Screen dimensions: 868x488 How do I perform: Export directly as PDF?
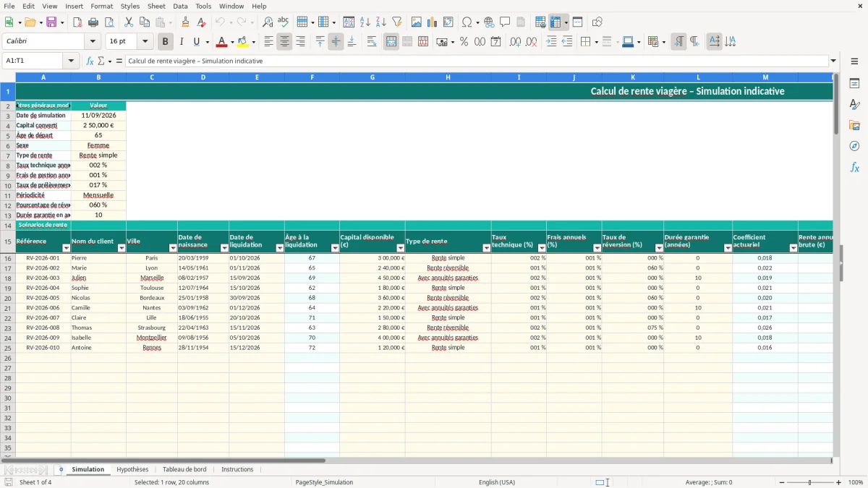pos(77,22)
